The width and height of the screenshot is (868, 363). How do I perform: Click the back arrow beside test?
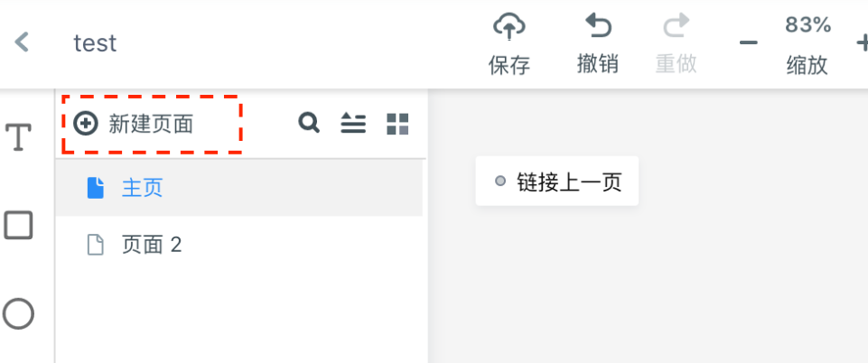22,42
